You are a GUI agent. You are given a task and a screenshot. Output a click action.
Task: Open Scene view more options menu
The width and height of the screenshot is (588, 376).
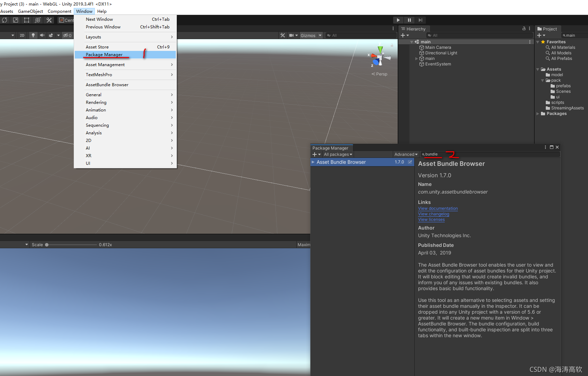pyautogui.click(x=393, y=29)
